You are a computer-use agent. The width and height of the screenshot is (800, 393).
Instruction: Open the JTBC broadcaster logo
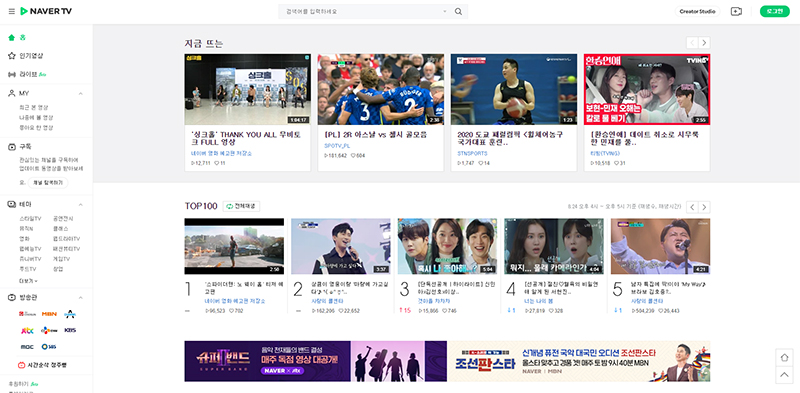click(27, 330)
